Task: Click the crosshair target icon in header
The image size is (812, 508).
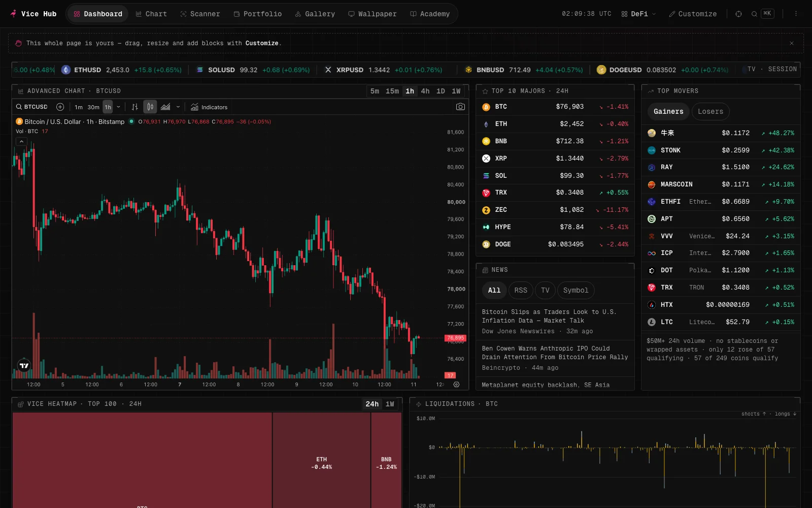Action: click(x=738, y=14)
